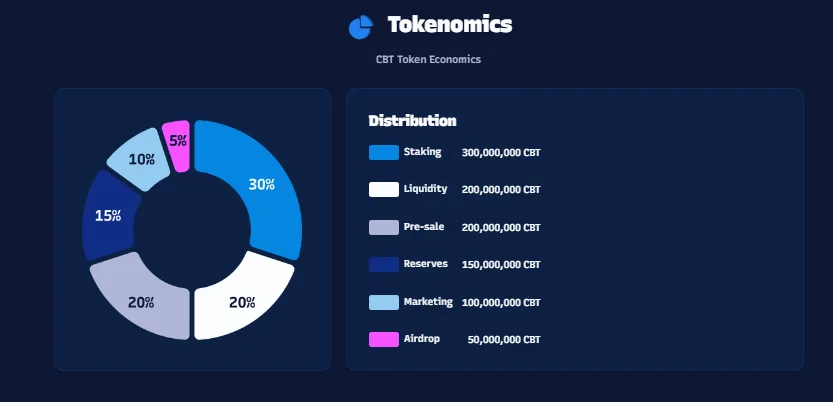Click the light blue Marketing legend swatch

pyautogui.click(x=384, y=302)
